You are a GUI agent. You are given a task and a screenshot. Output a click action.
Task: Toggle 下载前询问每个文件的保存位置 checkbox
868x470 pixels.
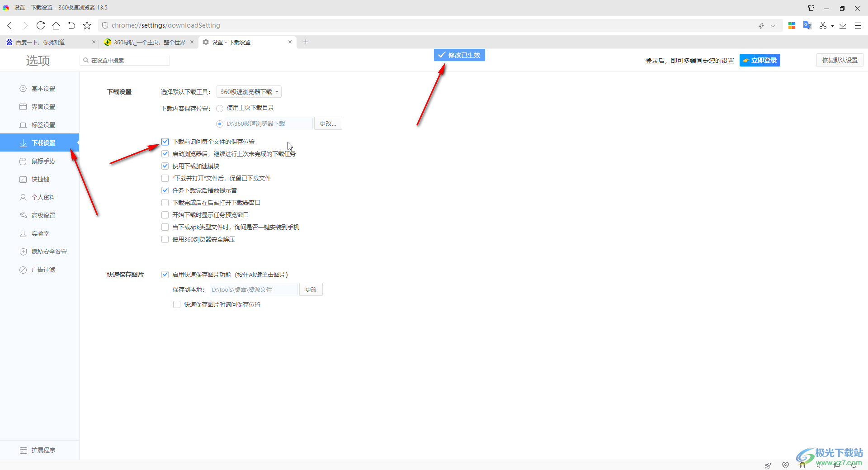coord(165,142)
